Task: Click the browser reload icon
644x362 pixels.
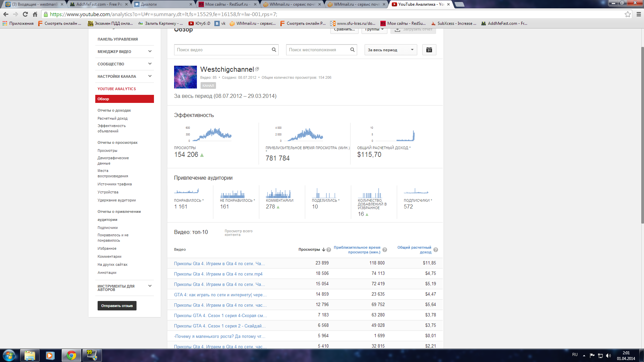Action: (x=25, y=14)
